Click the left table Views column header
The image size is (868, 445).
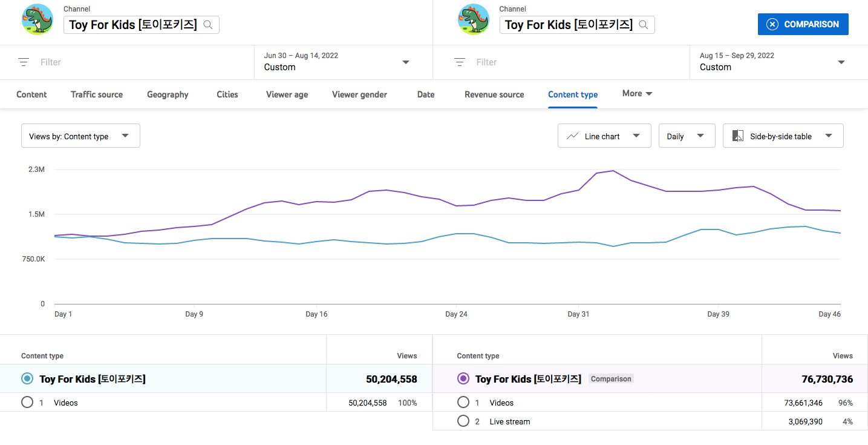tap(406, 356)
